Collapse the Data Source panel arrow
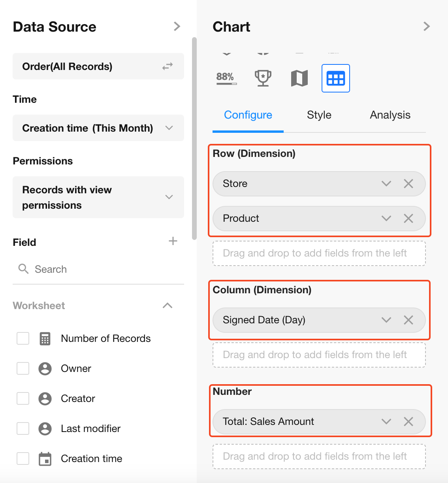Image resolution: width=448 pixels, height=483 pixels. (177, 26)
